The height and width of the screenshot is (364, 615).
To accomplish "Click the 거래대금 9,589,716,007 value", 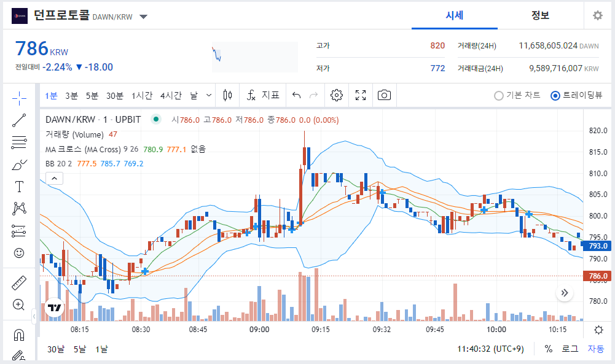I will (x=555, y=69).
